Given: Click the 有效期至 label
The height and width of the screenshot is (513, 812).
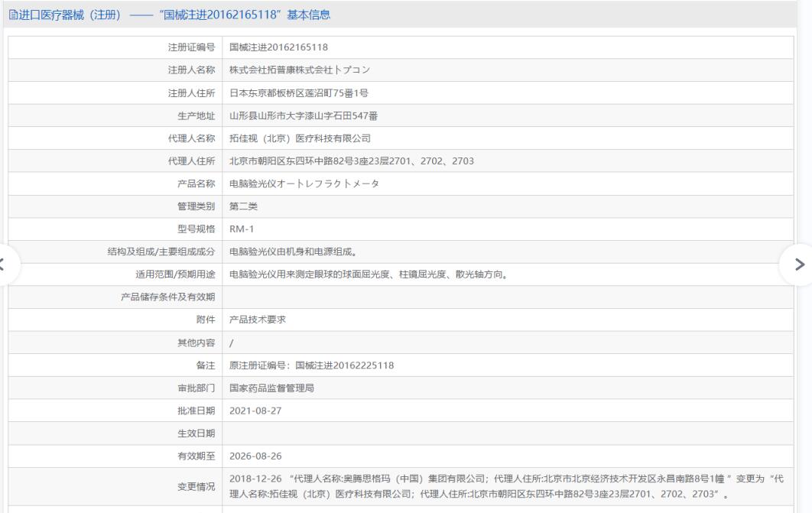Looking at the screenshot, I should click(x=196, y=456).
